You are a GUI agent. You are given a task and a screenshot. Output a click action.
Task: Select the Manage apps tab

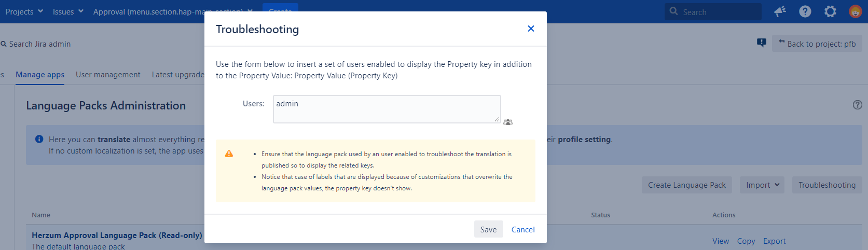(x=40, y=75)
